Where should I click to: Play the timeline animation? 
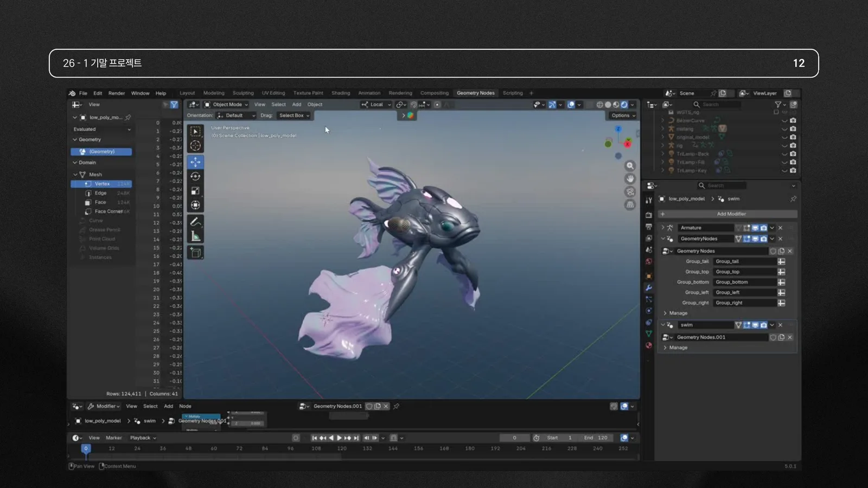339,438
